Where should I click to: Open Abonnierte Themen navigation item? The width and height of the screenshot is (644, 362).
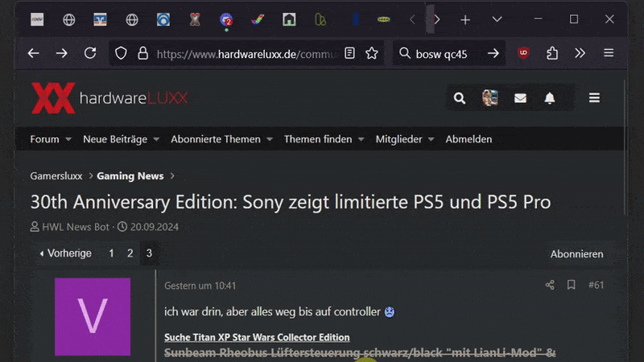tap(216, 139)
